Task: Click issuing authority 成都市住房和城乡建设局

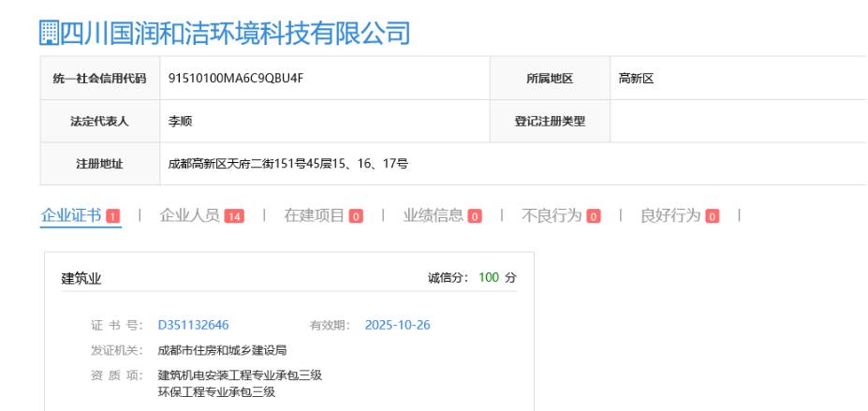Action: pos(223,350)
